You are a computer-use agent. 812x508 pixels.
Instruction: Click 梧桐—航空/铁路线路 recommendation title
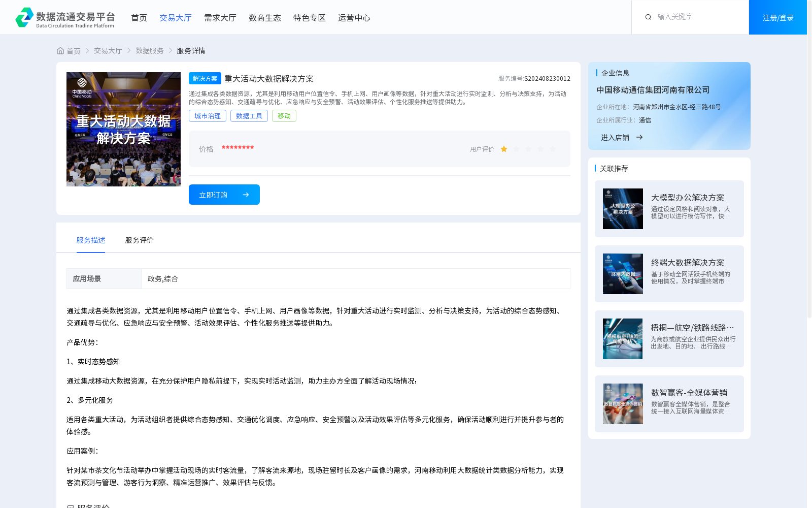[x=692, y=328]
